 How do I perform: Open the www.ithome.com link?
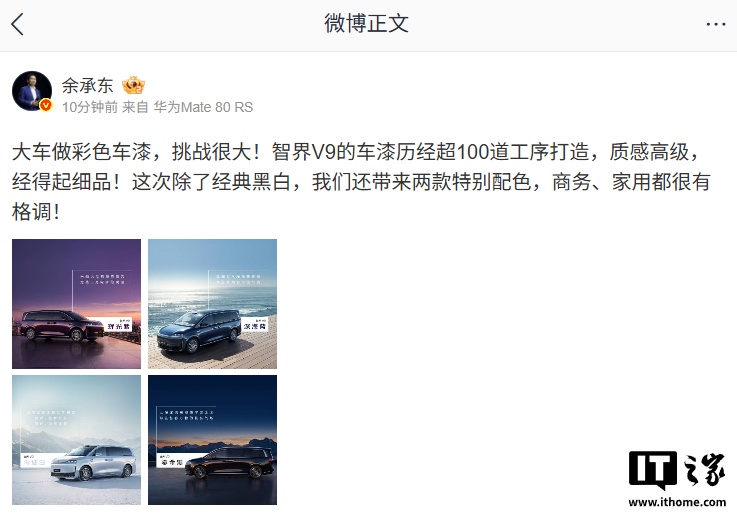click(677, 502)
